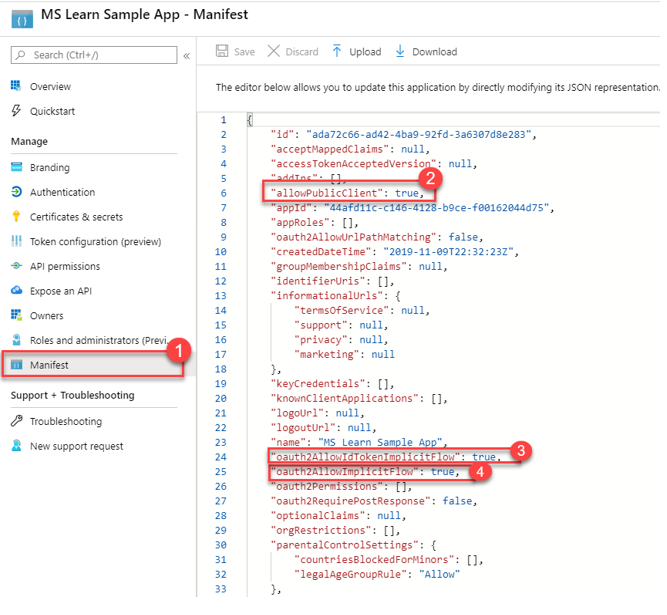Image resolution: width=667 pixels, height=615 pixels.
Task: Click the "appId" value on line 7
Action: point(437,208)
